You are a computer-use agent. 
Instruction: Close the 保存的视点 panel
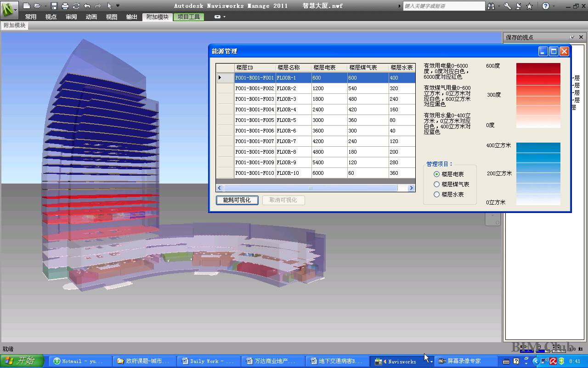(x=581, y=37)
